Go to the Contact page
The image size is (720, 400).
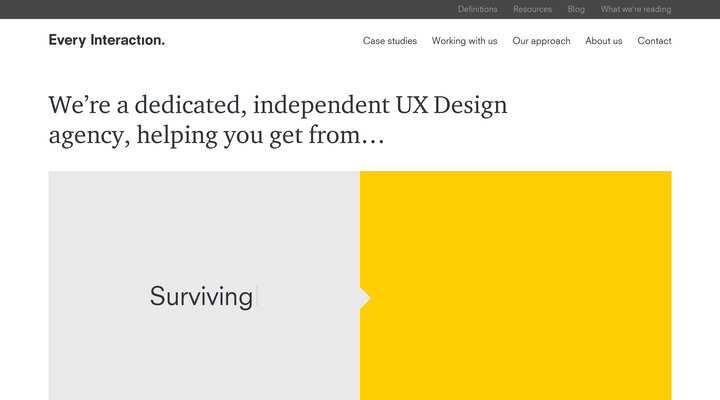point(654,41)
